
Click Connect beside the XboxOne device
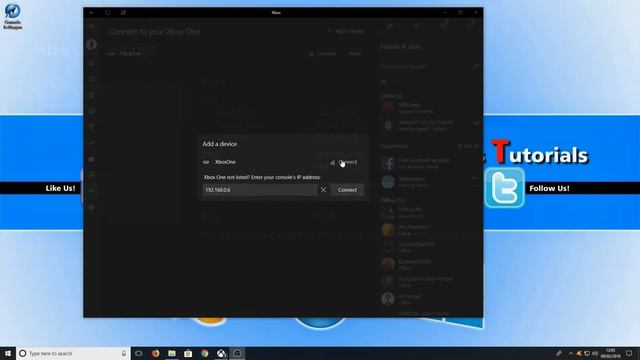click(344, 162)
